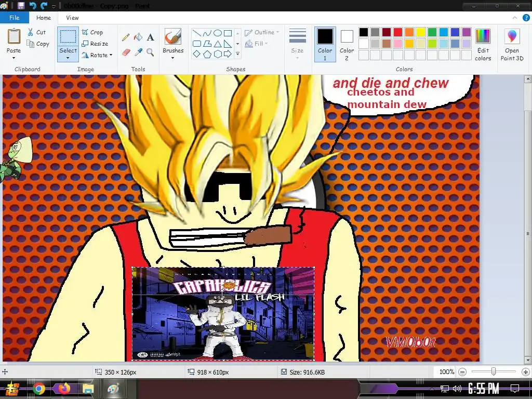This screenshot has height=399, width=532.
Task: Activate Color 2 selector
Action: 347,45
